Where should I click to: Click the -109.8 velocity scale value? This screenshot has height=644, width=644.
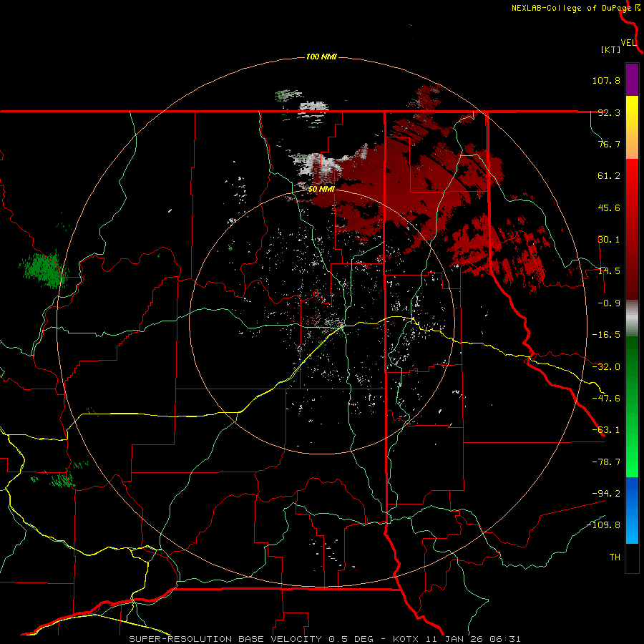coord(604,525)
